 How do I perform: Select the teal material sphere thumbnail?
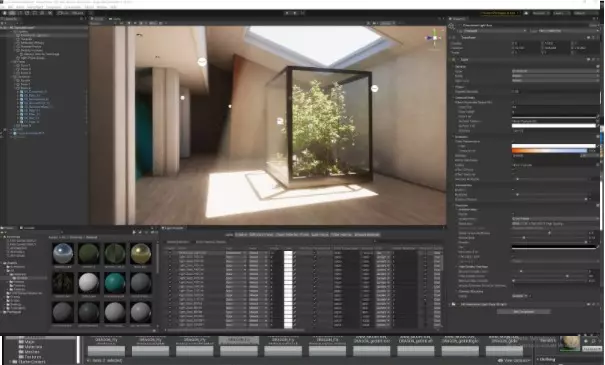coord(115,282)
